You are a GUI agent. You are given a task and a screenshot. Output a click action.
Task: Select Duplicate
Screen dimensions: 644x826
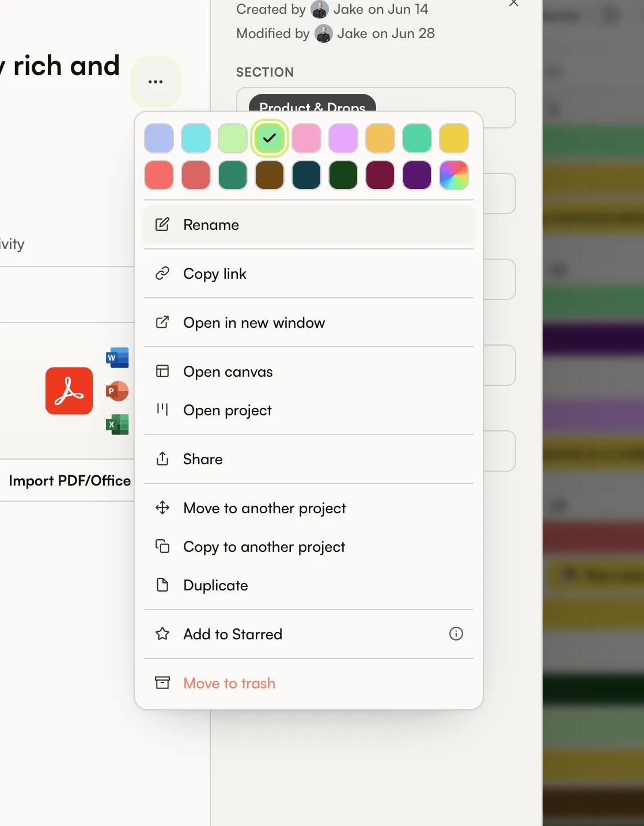309,585
